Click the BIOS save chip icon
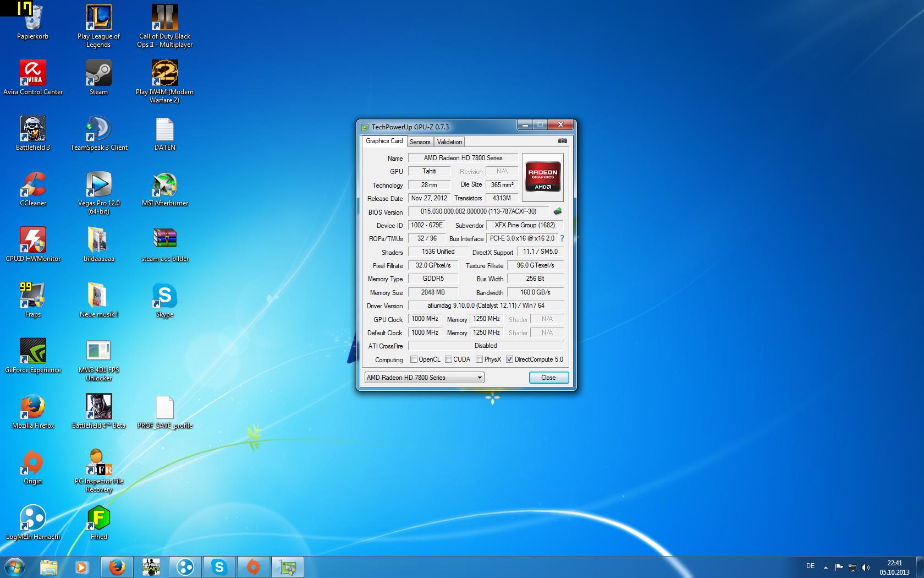 [x=558, y=211]
